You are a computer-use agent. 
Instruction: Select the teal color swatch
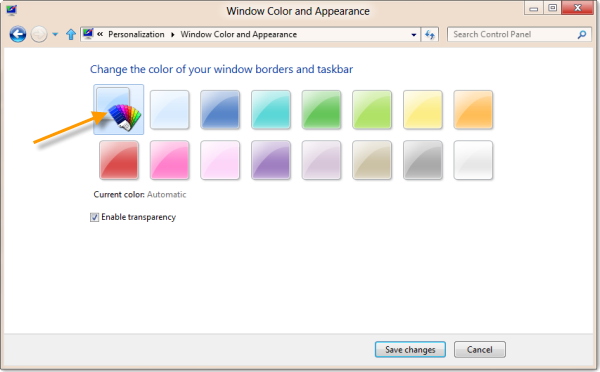[x=271, y=109]
